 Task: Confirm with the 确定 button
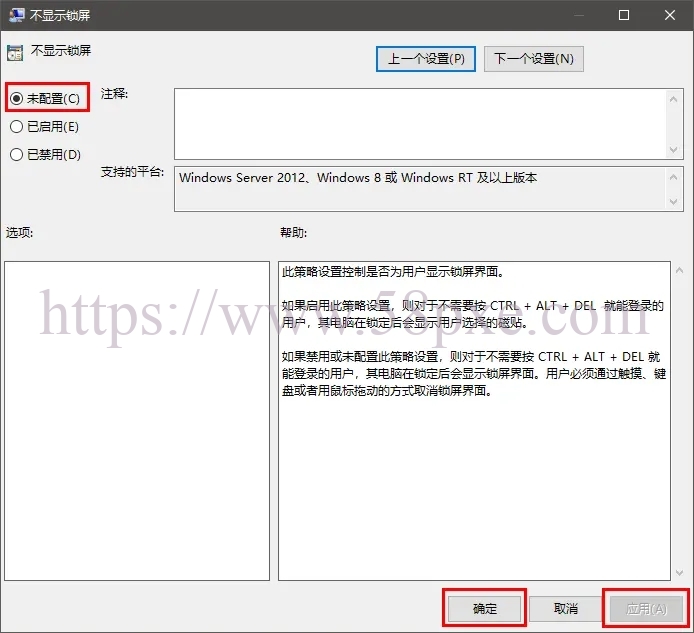click(x=485, y=609)
